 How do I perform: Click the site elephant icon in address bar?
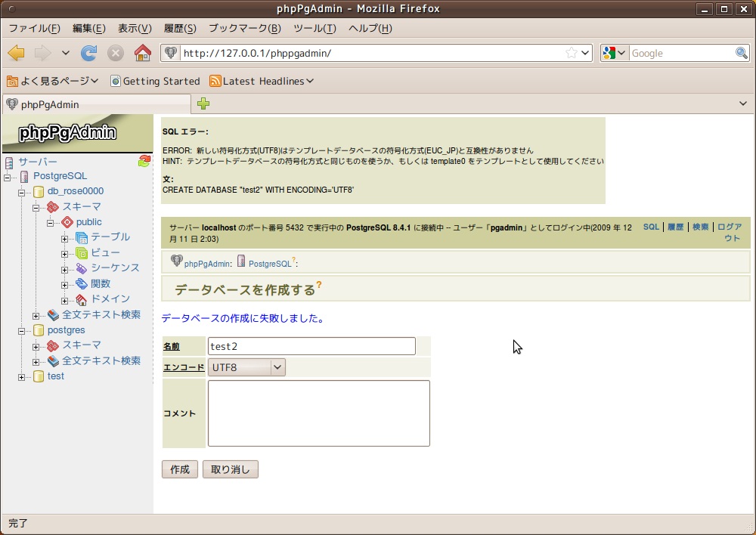170,53
